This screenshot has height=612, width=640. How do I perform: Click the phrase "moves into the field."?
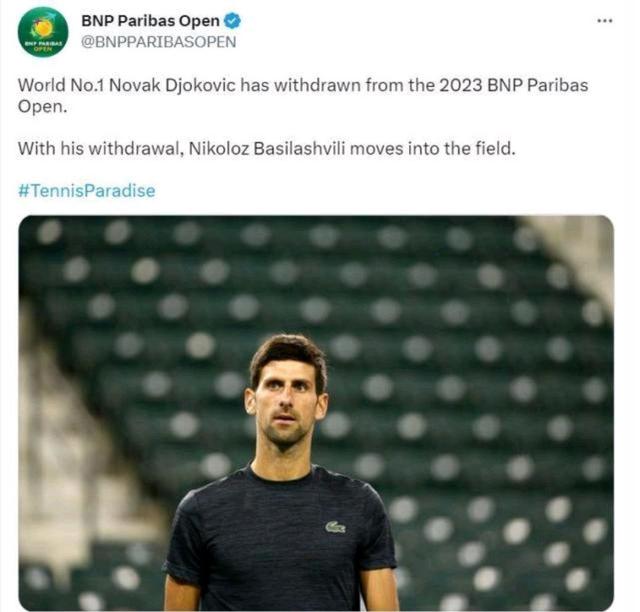(433, 149)
